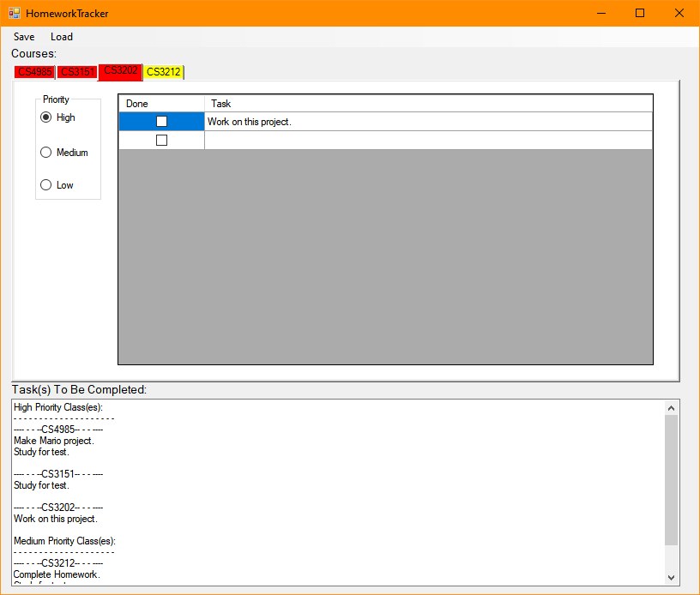Minimize the HomeworkTracker window
Image resolution: width=700 pixels, height=595 pixels.
(601, 14)
